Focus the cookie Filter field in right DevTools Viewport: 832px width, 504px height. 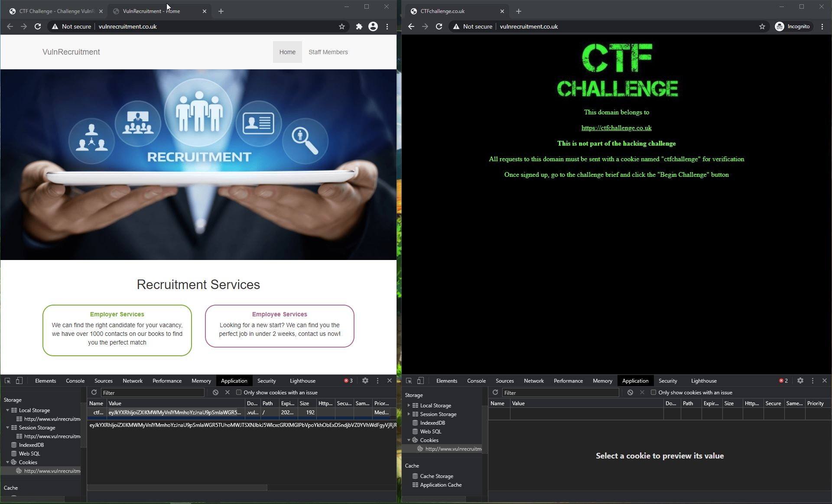pyautogui.click(x=561, y=392)
